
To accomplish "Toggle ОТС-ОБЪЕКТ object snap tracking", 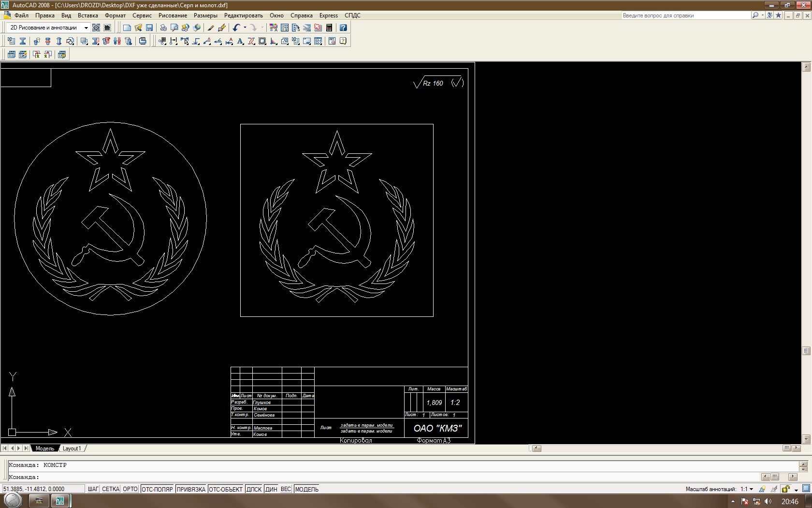I will click(x=226, y=489).
